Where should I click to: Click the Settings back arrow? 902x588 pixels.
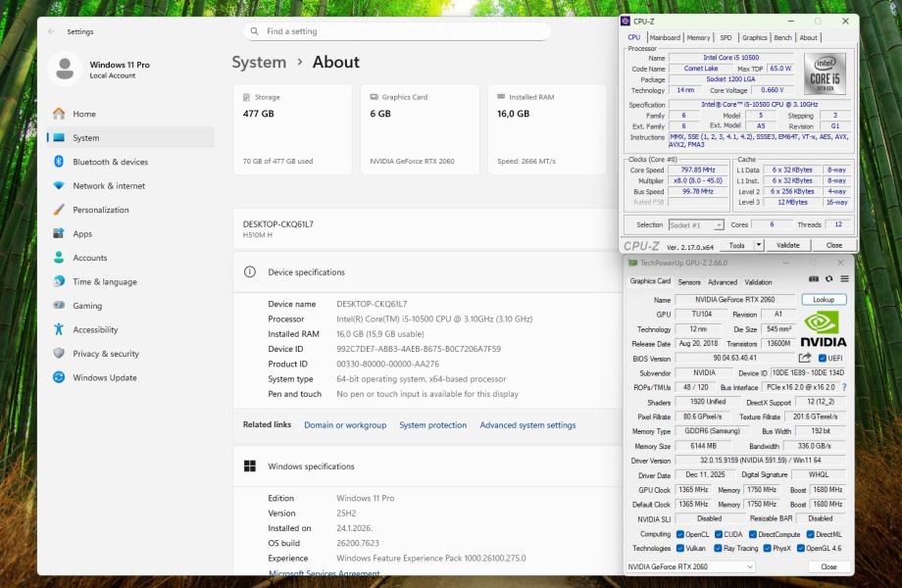[x=52, y=31]
